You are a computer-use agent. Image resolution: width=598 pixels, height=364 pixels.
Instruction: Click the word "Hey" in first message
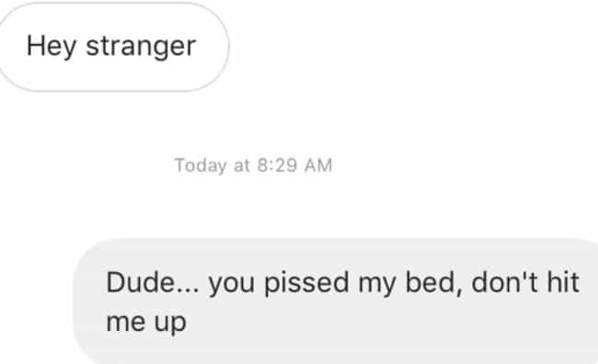pyautogui.click(x=52, y=47)
